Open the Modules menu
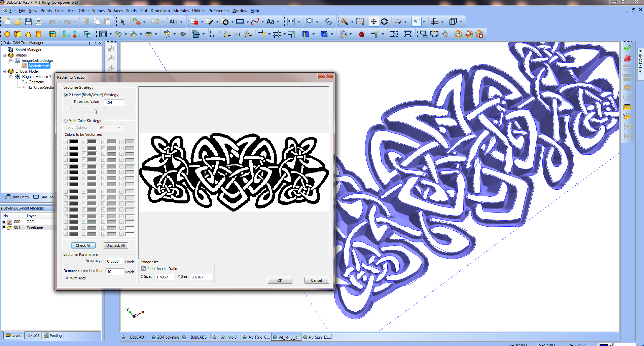The width and height of the screenshot is (644, 346). (181, 10)
